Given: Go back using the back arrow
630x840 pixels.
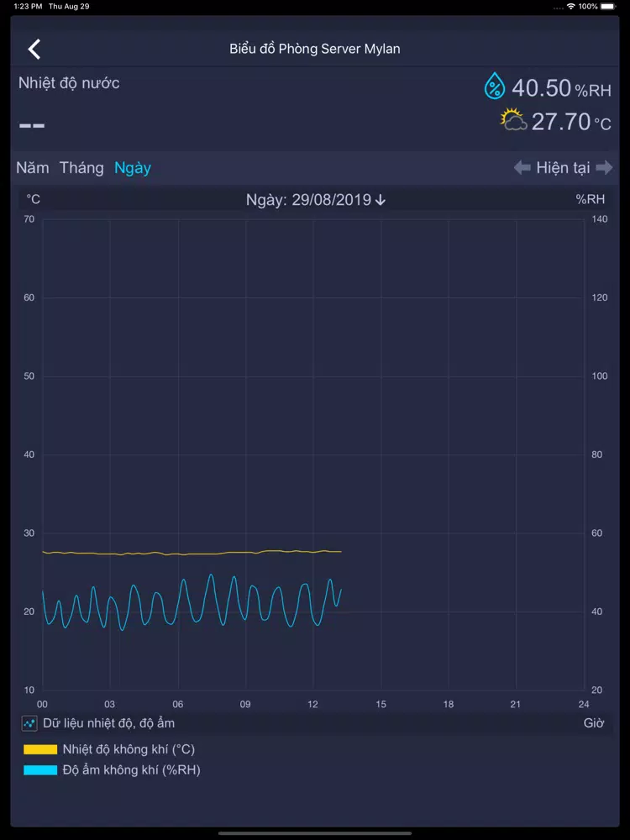Looking at the screenshot, I should click(34, 50).
